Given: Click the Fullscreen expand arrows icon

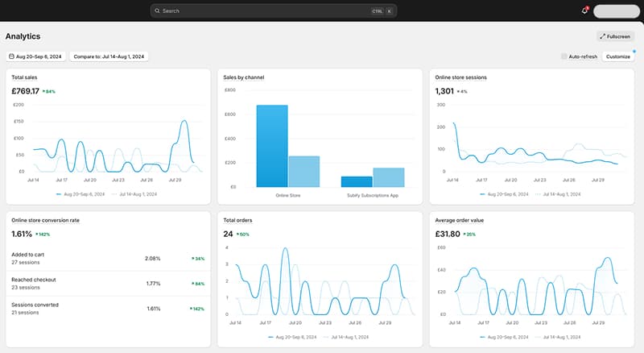Looking at the screenshot, I should pos(603,36).
